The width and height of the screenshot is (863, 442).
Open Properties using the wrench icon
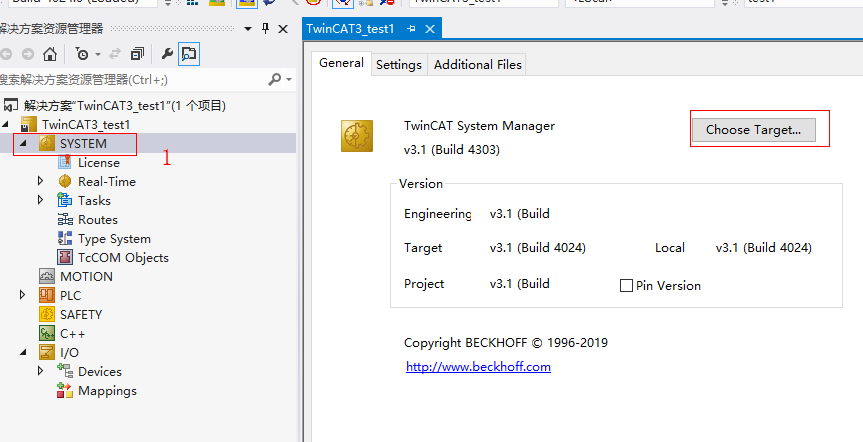click(x=167, y=54)
